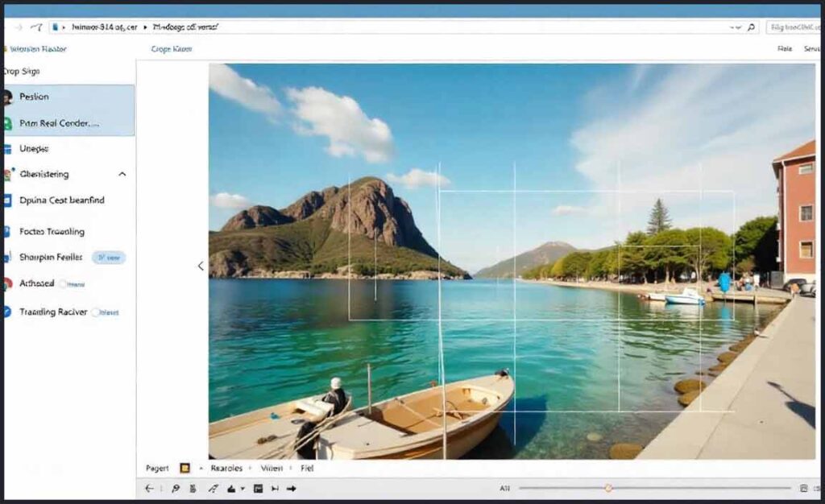Click the Crope Kaver link at the top

point(171,48)
